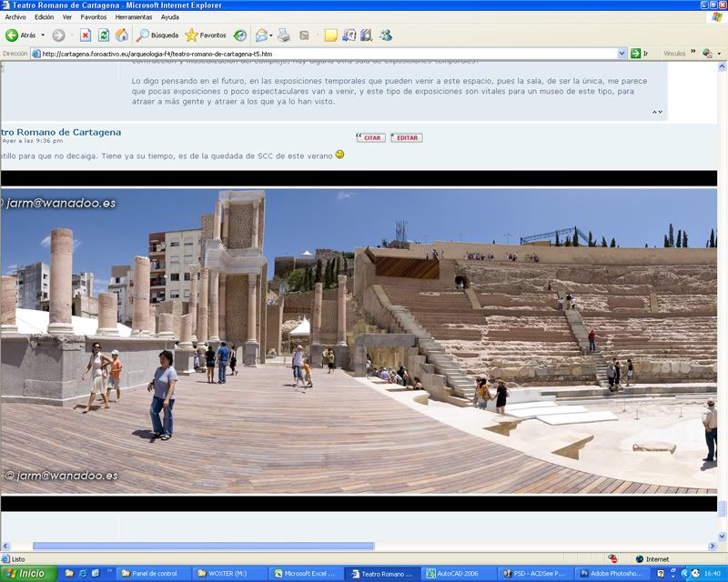Open the Ayuda menu
Screen dimensions: 728x582
(x=170, y=17)
